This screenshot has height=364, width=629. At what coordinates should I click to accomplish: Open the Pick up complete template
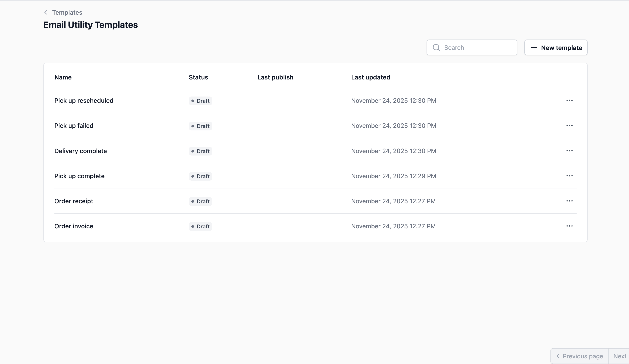(x=79, y=176)
